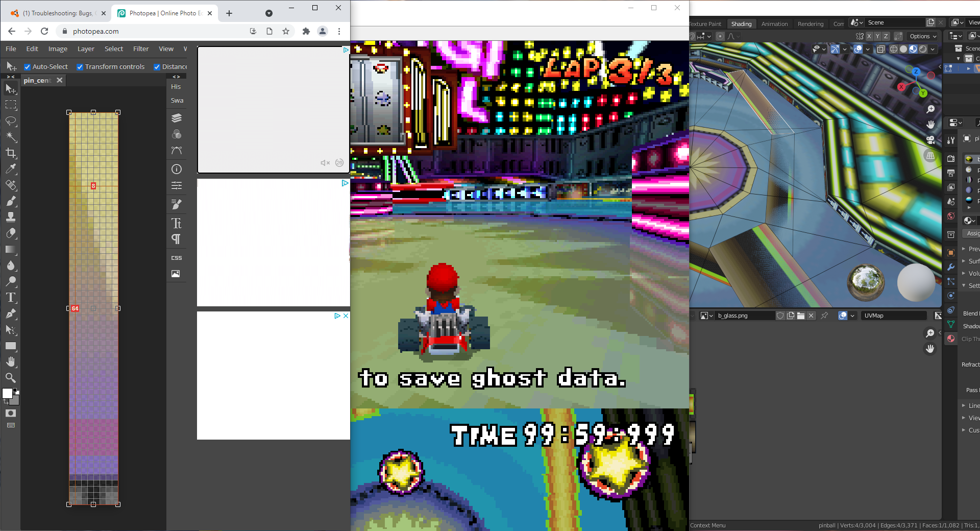Select the Brush tool in Photopea
Screen dimensions: 980x531
coord(11,201)
